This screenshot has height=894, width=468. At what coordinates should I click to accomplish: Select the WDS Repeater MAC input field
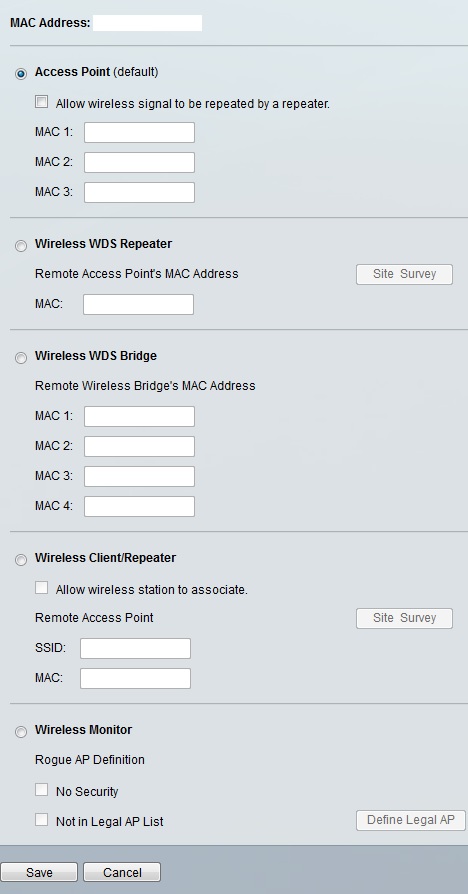pyautogui.click(x=139, y=304)
